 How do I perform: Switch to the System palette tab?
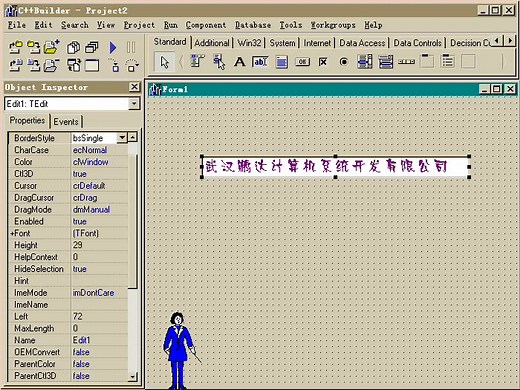click(282, 43)
